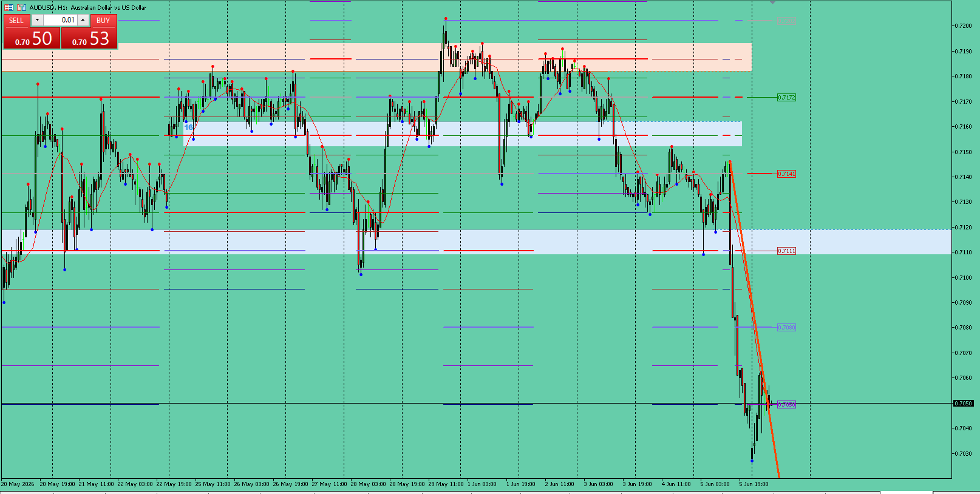Increase lot volume with the up arrow

83,20
